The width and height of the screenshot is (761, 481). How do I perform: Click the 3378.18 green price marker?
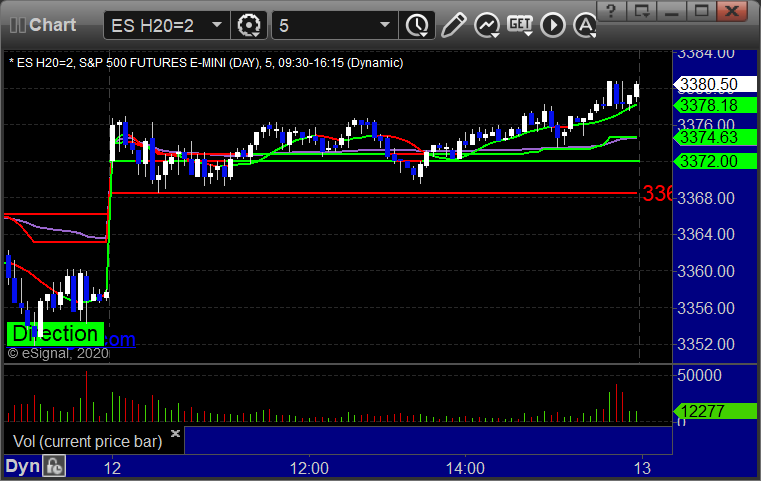[x=714, y=105]
